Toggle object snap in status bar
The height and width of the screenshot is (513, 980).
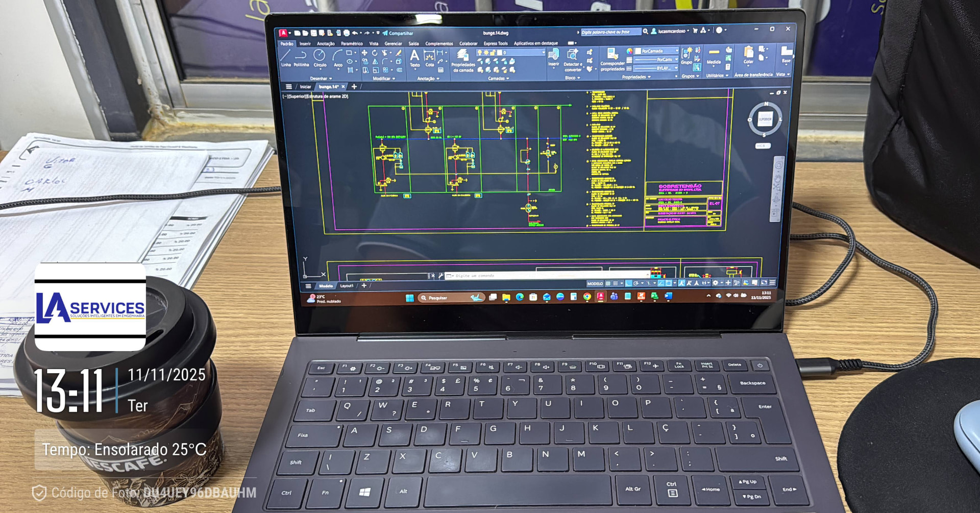(x=669, y=283)
